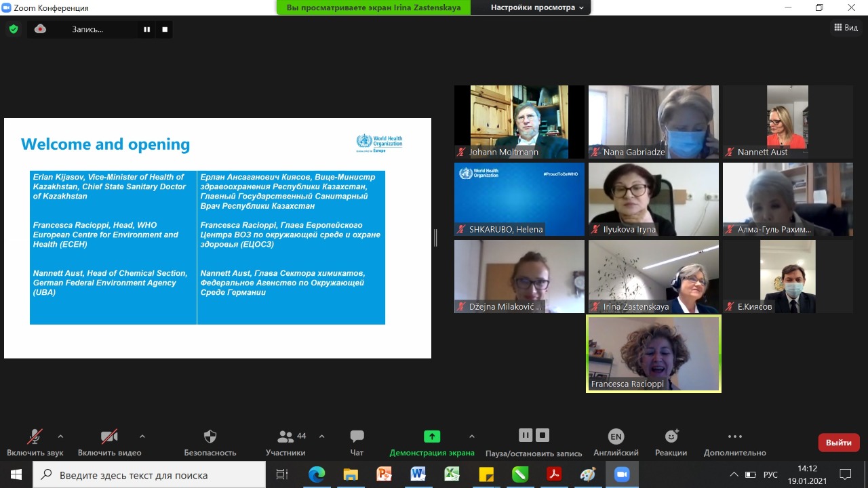
Task: Open the Chat (Чат) panel
Action: click(x=357, y=437)
